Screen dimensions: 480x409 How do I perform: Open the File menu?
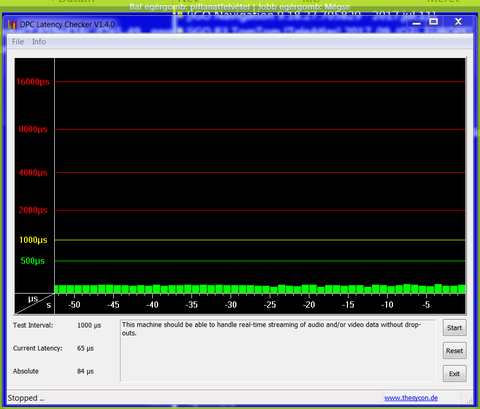click(x=18, y=42)
